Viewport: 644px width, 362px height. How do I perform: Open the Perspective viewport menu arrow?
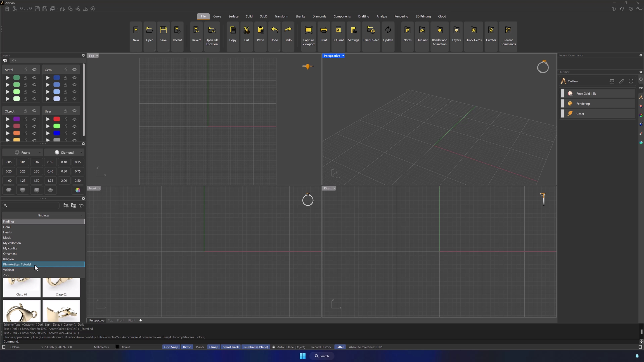pos(343,56)
